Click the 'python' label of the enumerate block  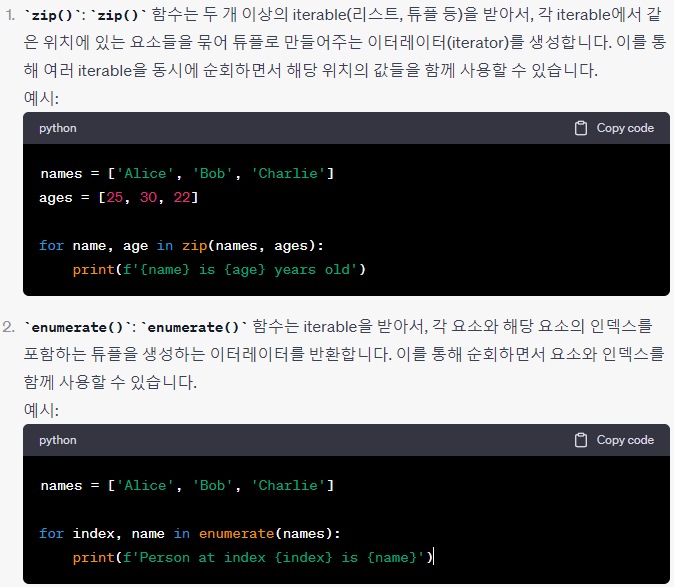point(58,440)
